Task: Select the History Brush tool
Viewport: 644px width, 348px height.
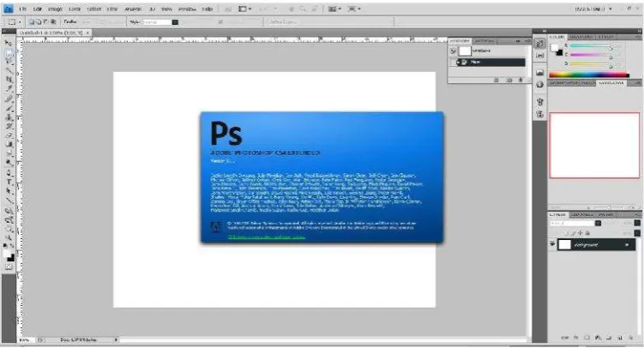Action: point(9,126)
